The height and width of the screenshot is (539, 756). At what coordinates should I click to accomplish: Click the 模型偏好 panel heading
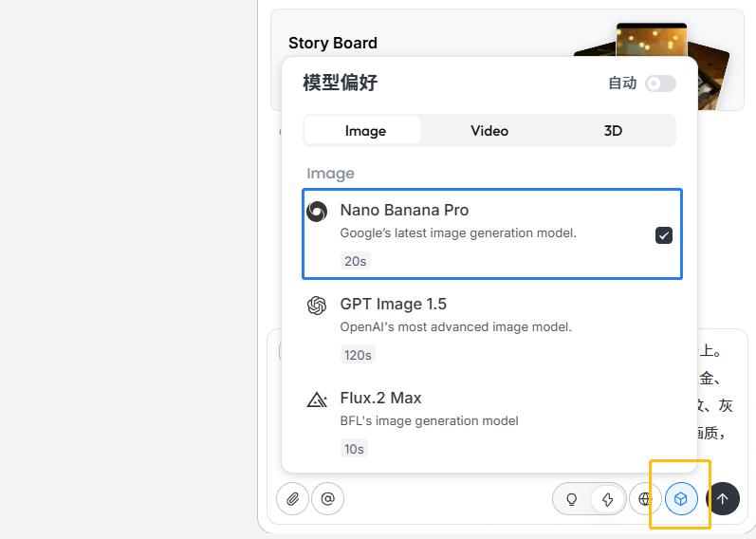coord(340,84)
